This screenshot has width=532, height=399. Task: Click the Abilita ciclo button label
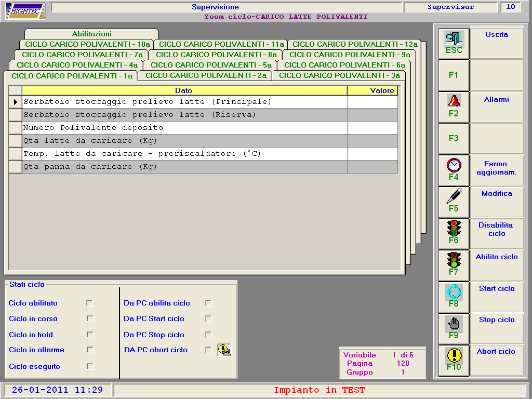pos(497,257)
